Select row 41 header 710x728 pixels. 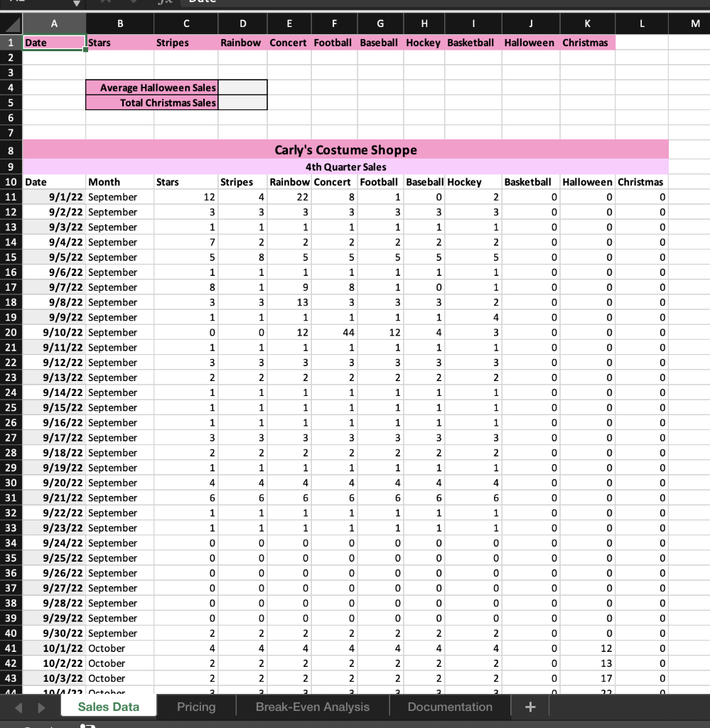point(11,648)
